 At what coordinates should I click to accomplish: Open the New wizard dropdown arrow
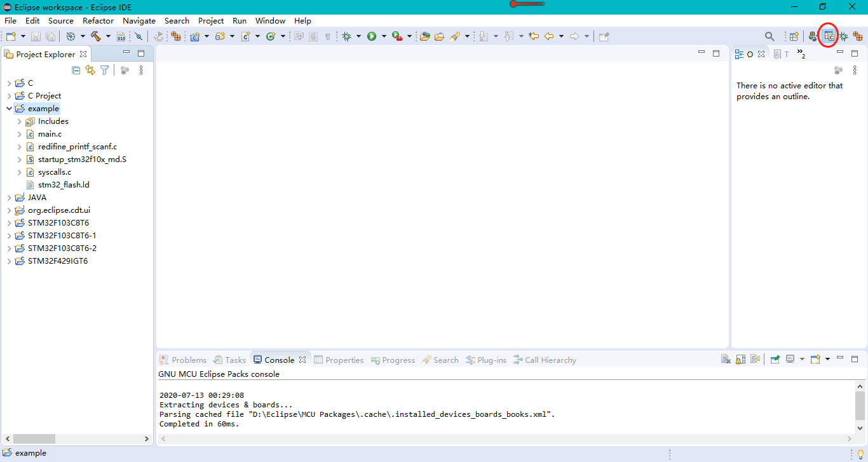(23, 37)
